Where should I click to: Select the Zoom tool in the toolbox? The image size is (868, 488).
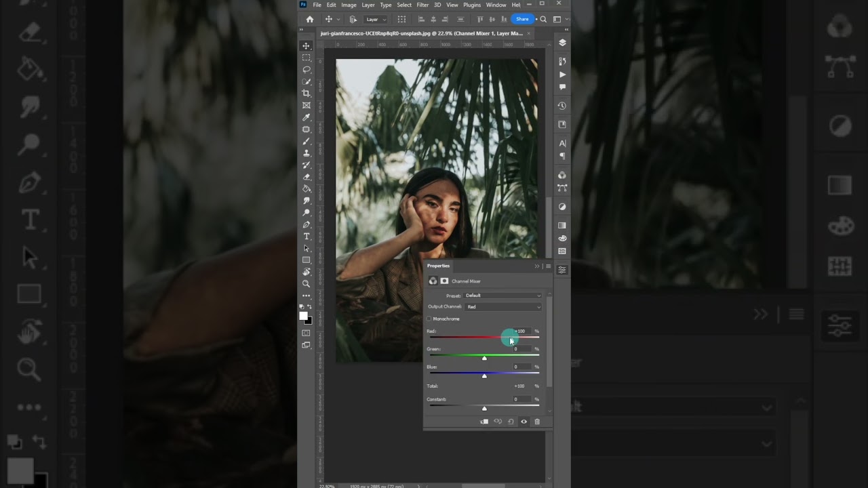point(306,284)
